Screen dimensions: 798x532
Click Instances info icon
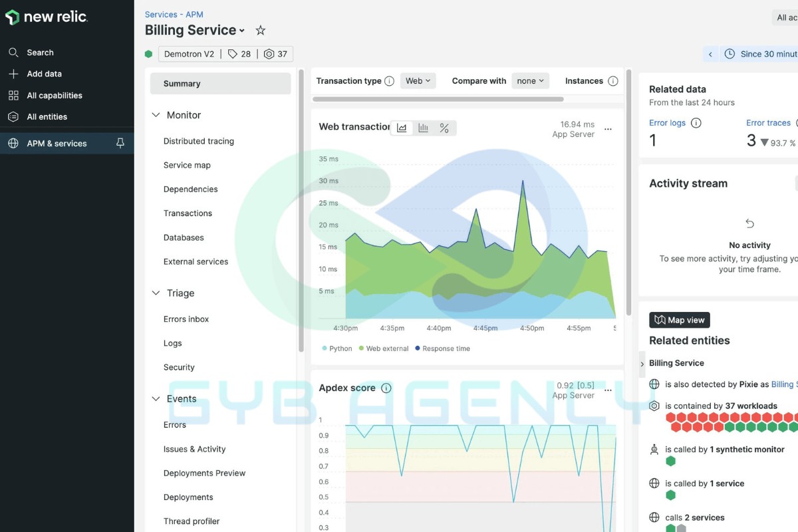613,81
